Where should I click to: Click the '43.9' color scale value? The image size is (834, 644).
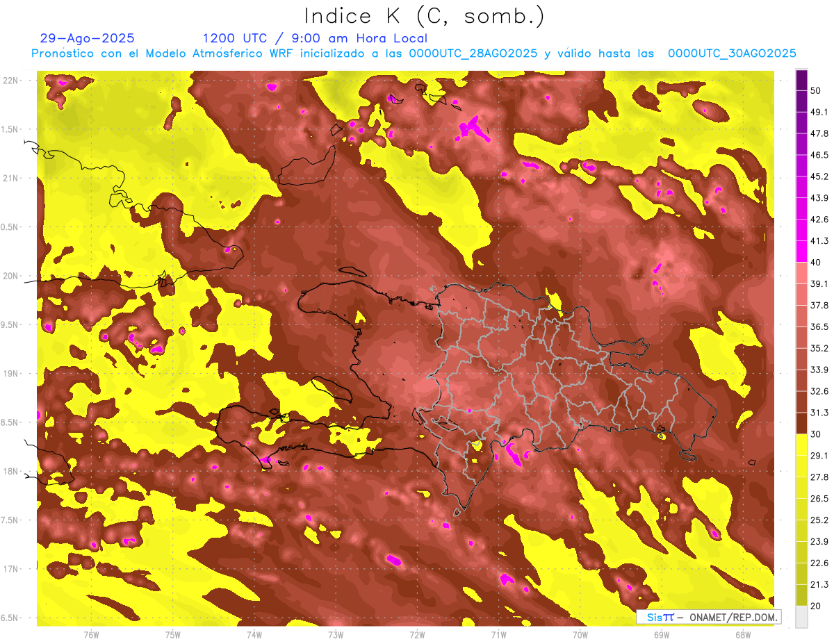tap(819, 198)
